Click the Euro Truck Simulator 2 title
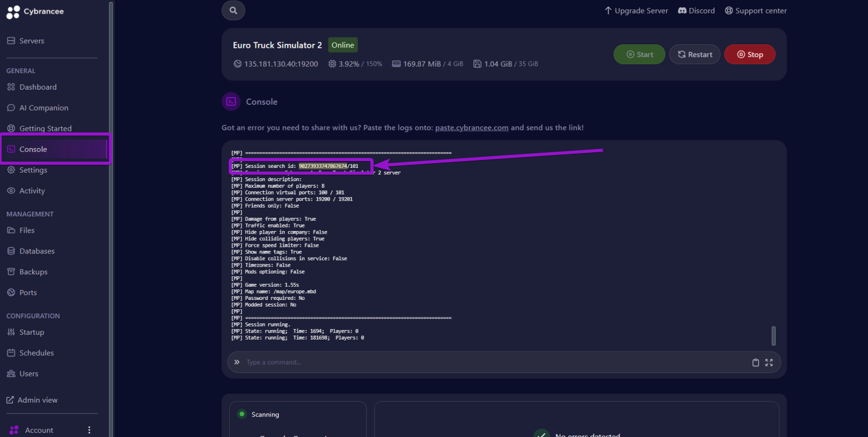868x437 pixels. pos(277,45)
